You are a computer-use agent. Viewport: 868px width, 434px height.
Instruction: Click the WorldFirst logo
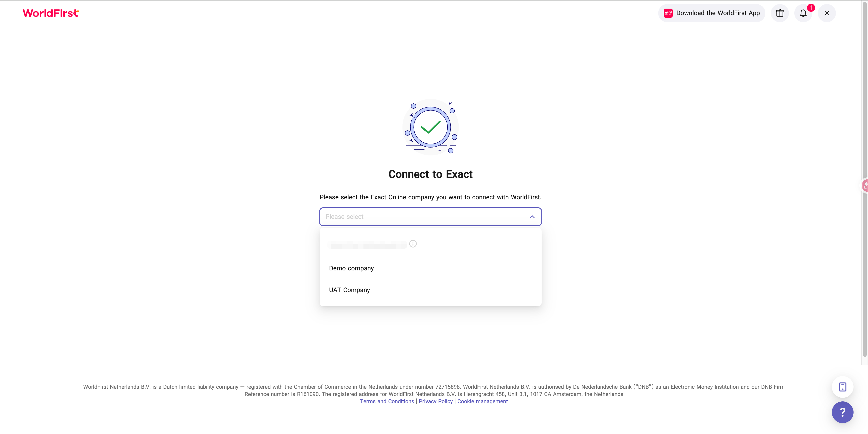(51, 13)
